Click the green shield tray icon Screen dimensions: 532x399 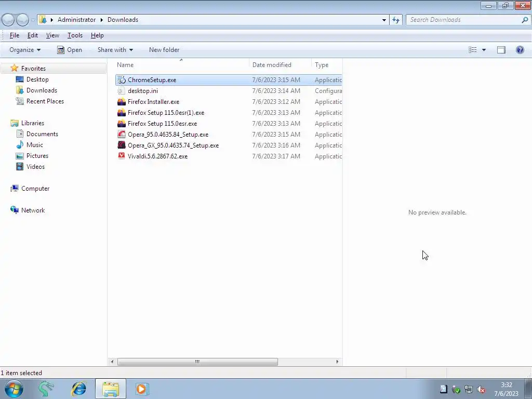pos(456,390)
